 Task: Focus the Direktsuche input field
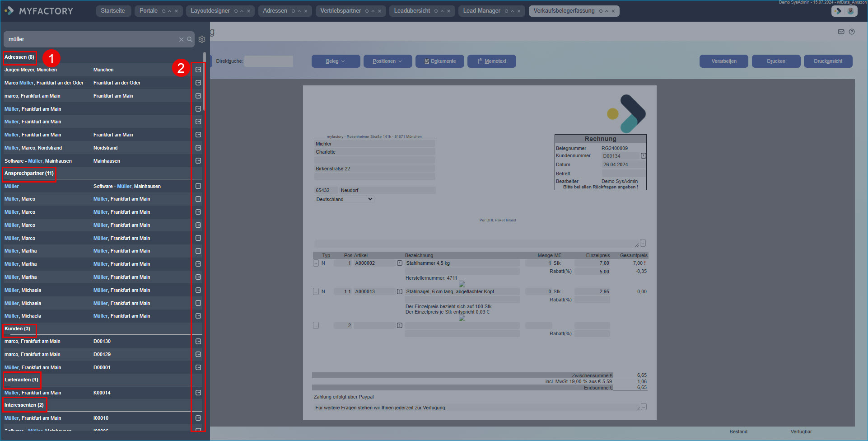tap(269, 61)
